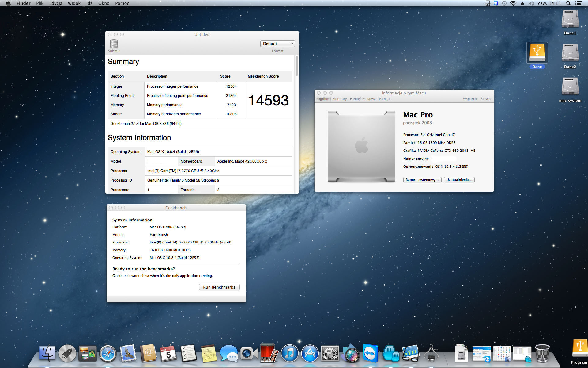Click the vertical scrollbar in the Untitled window
This screenshot has width=588, height=368.
[296, 66]
